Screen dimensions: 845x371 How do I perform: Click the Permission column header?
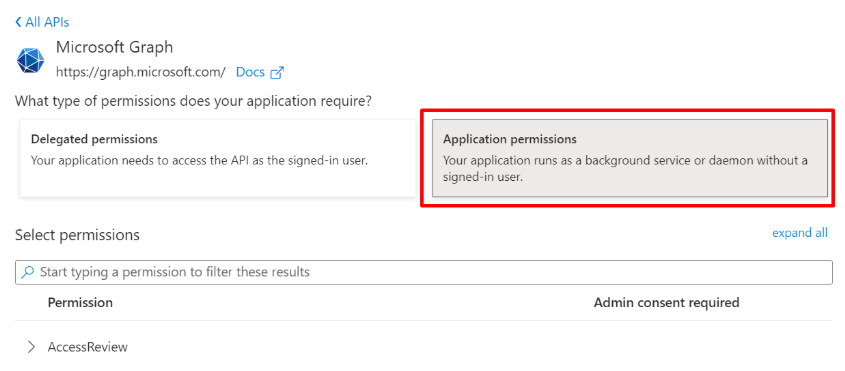80,303
